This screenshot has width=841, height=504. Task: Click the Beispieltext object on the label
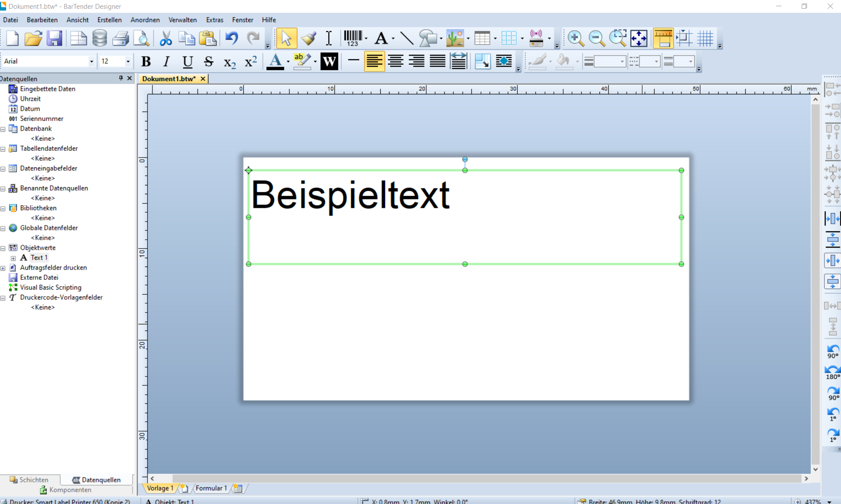pos(350,196)
